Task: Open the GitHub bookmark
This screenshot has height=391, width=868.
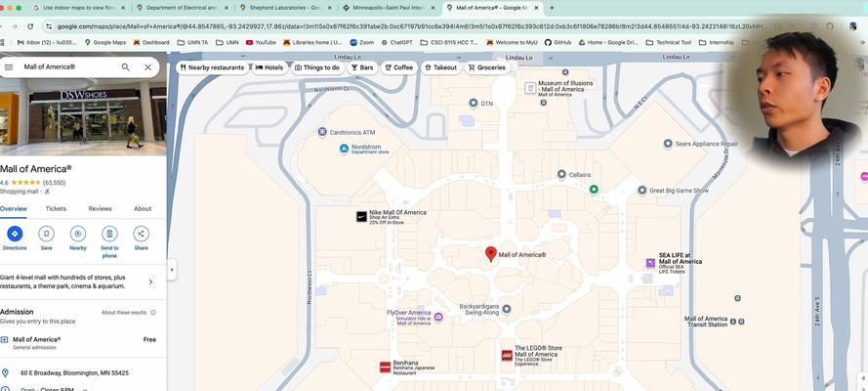Action: click(x=558, y=42)
